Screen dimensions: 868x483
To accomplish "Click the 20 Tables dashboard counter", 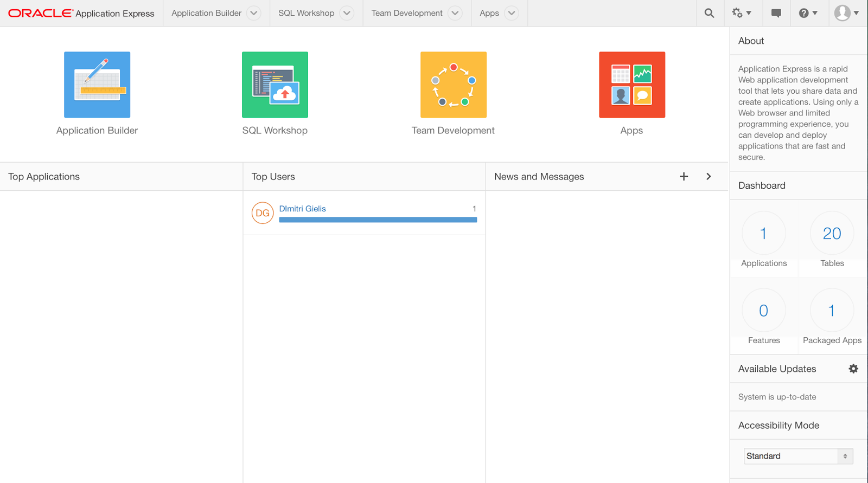I will pyautogui.click(x=832, y=234).
